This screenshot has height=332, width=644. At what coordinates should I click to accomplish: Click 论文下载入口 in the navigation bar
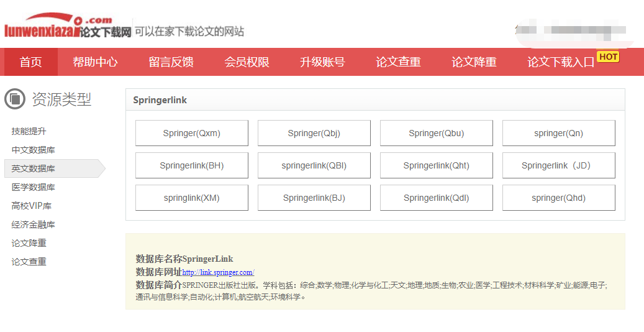click(561, 62)
